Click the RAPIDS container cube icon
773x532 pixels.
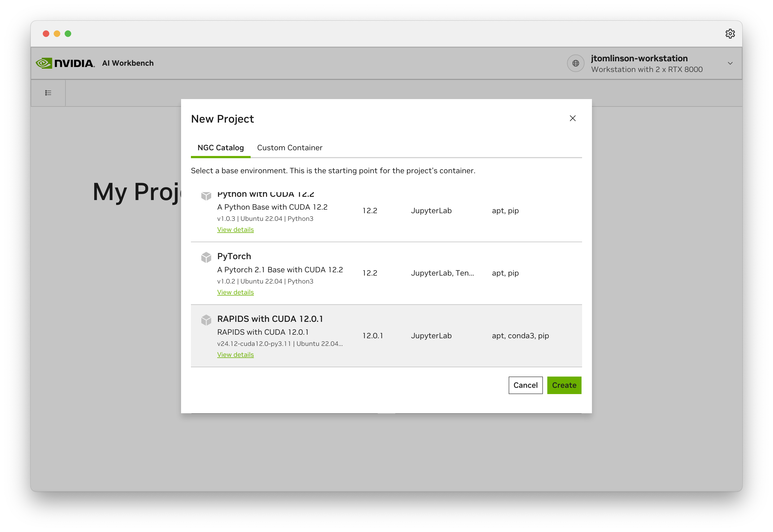(x=207, y=320)
